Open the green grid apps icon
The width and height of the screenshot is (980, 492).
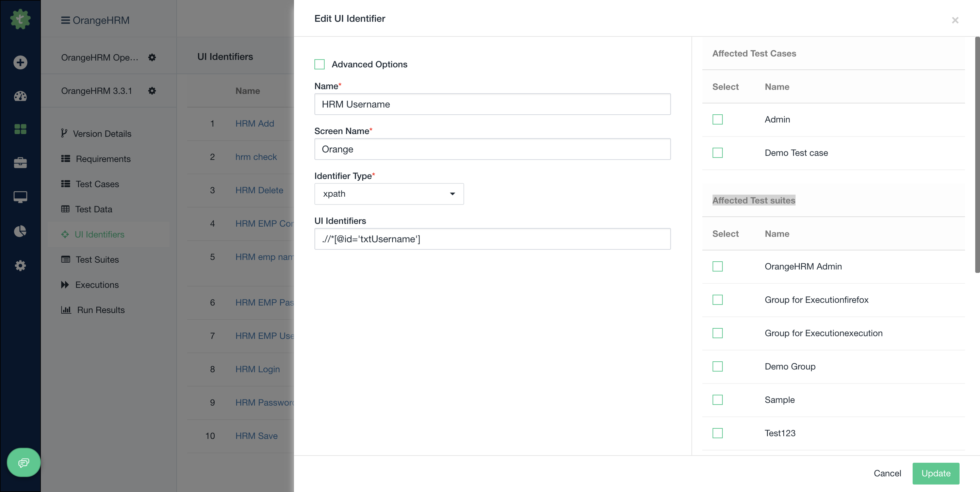(x=20, y=129)
